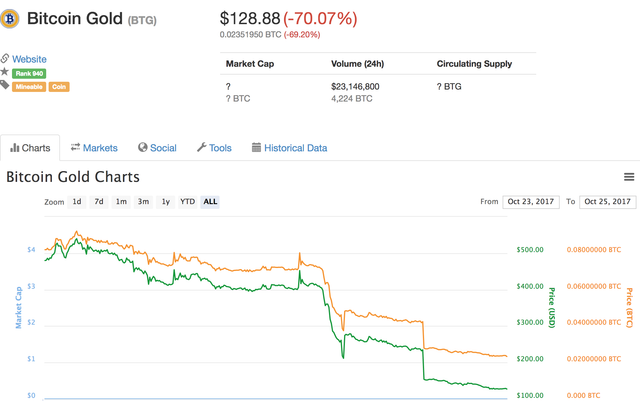
Task: Visit the Website link
Action: click(x=29, y=59)
